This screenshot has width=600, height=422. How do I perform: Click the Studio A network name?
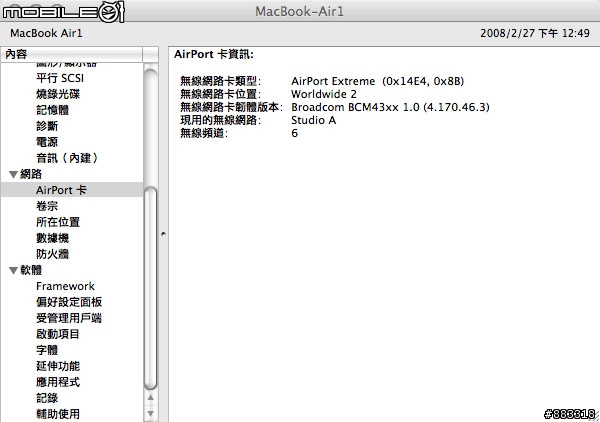point(313,120)
